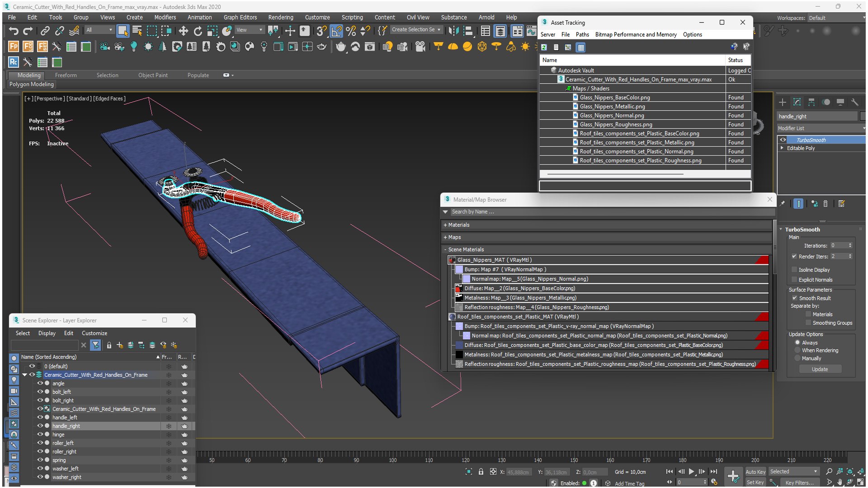
Task: Click the lock icon in Scene Explorer toolbar
Action: (x=109, y=345)
